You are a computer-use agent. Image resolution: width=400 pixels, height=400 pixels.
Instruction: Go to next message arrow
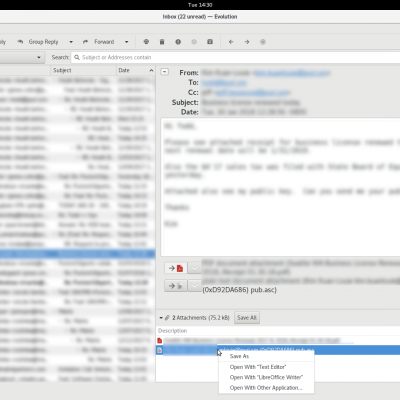[x=247, y=42]
